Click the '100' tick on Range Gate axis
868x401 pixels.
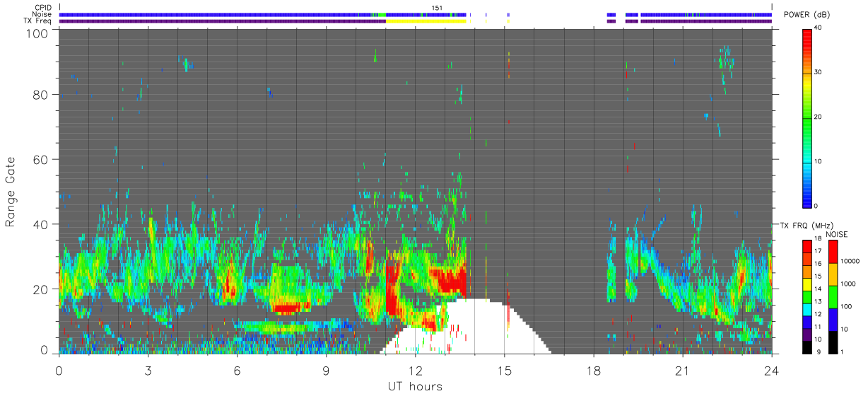point(36,33)
